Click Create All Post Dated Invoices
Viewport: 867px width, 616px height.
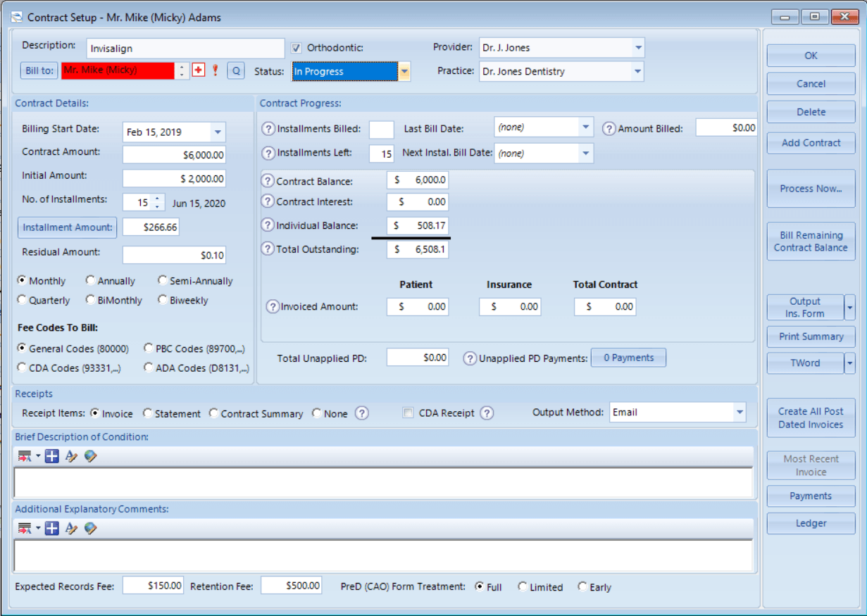click(x=811, y=418)
